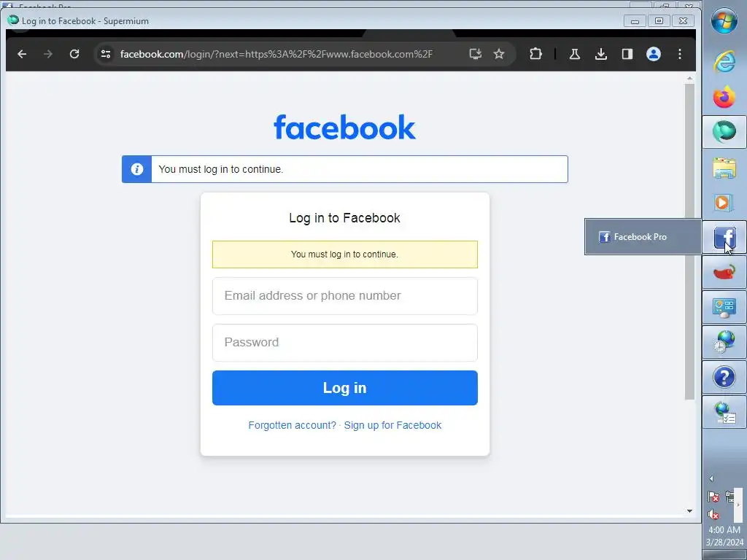Viewport: 747px width, 560px height.
Task: Close the Supermium window
Action: (x=683, y=21)
